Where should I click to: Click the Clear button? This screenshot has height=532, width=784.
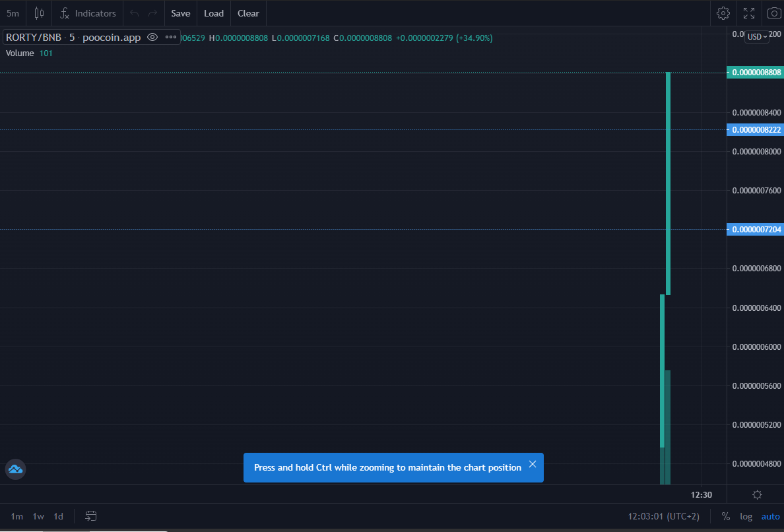[x=248, y=13]
